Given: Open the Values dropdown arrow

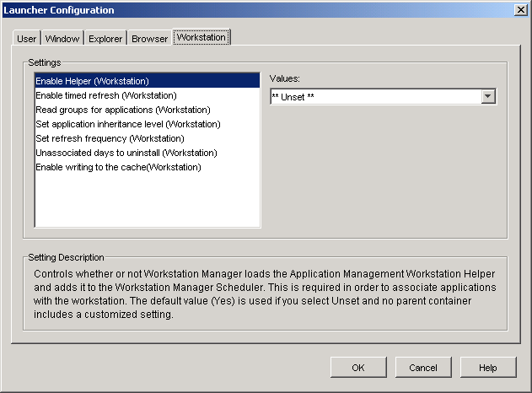Looking at the screenshot, I should 488,97.
